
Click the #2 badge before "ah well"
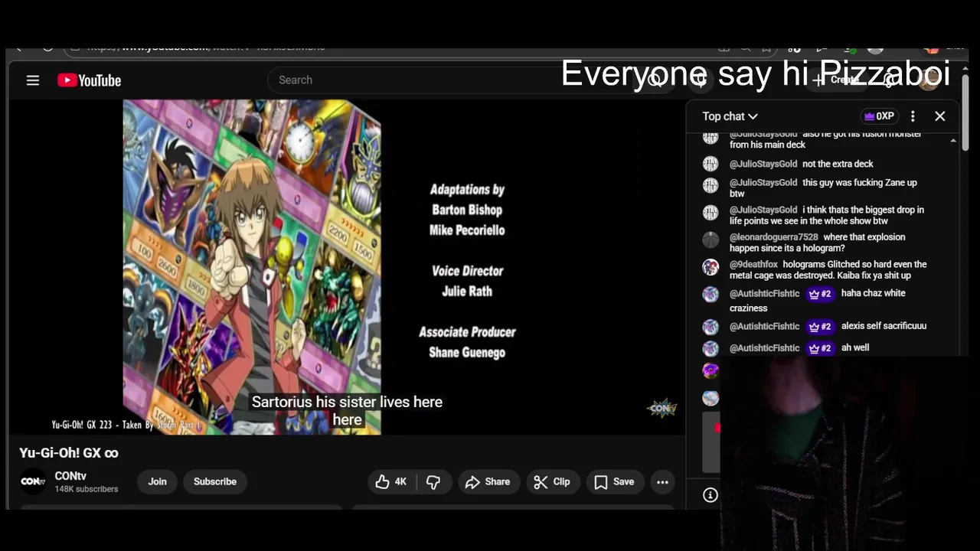820,348
